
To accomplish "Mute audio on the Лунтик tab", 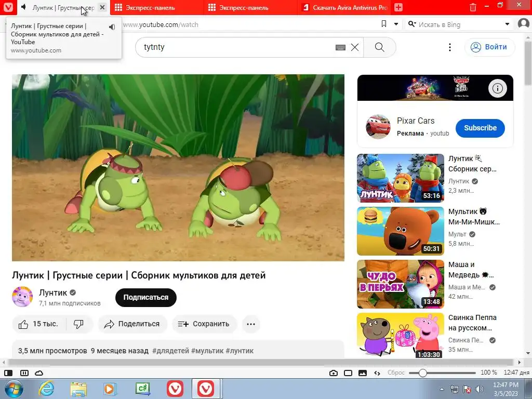I will pyautogui.click(x=23, y=7).
